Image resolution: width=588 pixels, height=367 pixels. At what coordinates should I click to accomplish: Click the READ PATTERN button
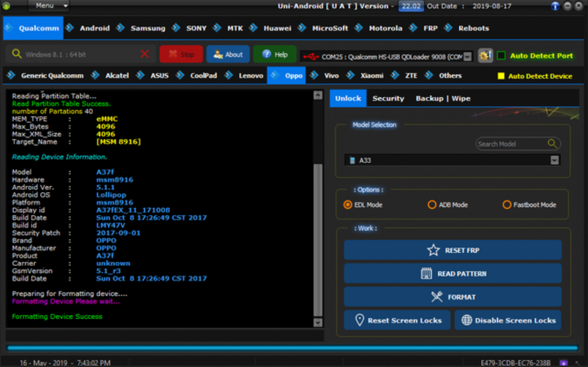453,274
